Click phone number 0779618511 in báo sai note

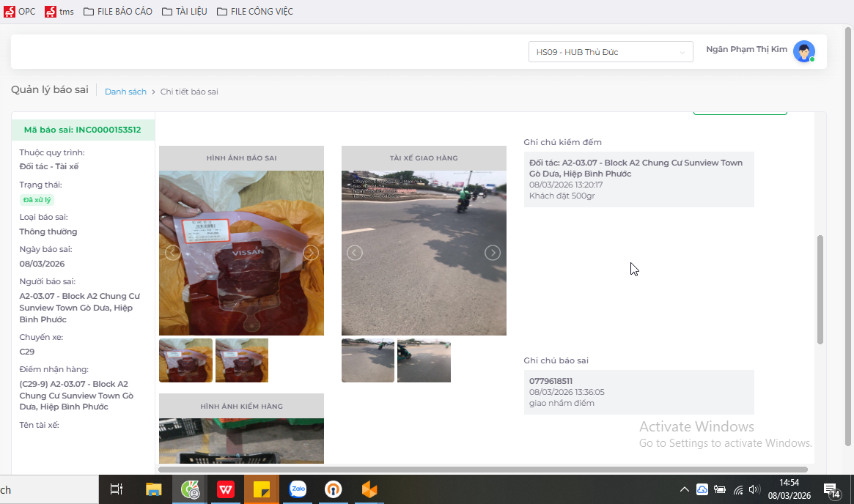coord(551,381)
